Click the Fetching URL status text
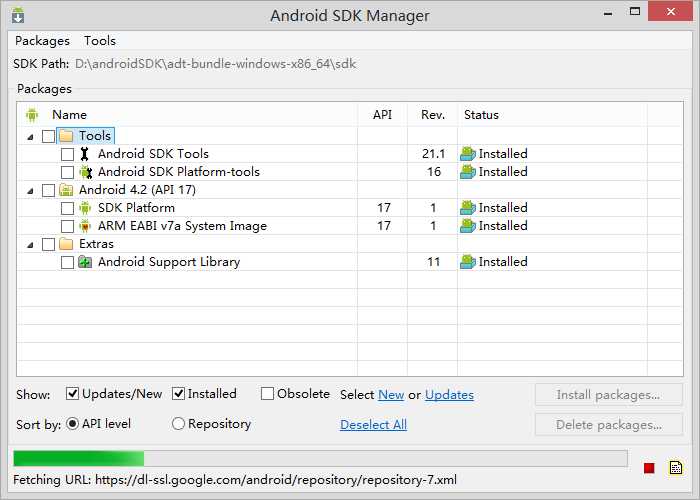 click(235, 480)
